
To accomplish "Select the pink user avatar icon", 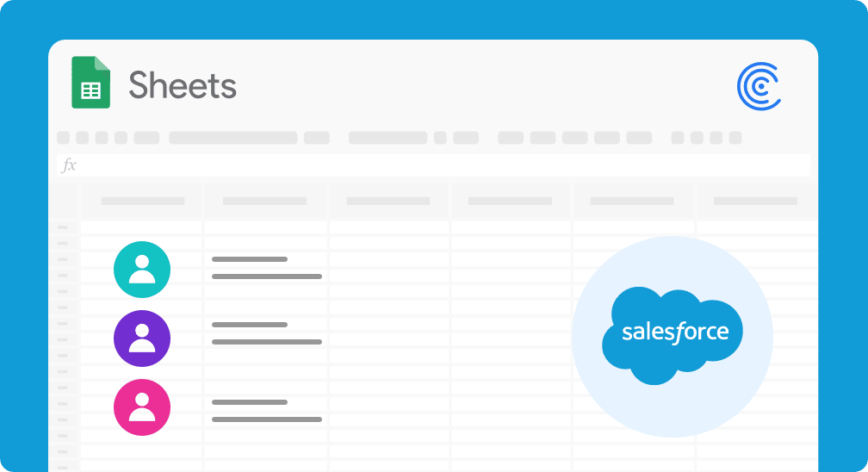I will point(142,407).
